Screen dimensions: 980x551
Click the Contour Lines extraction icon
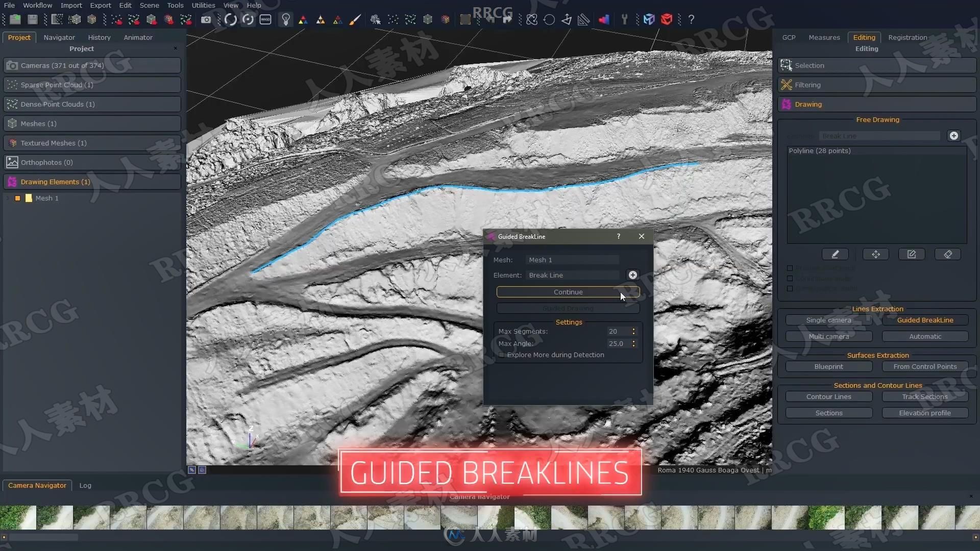pyautogui.click(x=828, y=396)
